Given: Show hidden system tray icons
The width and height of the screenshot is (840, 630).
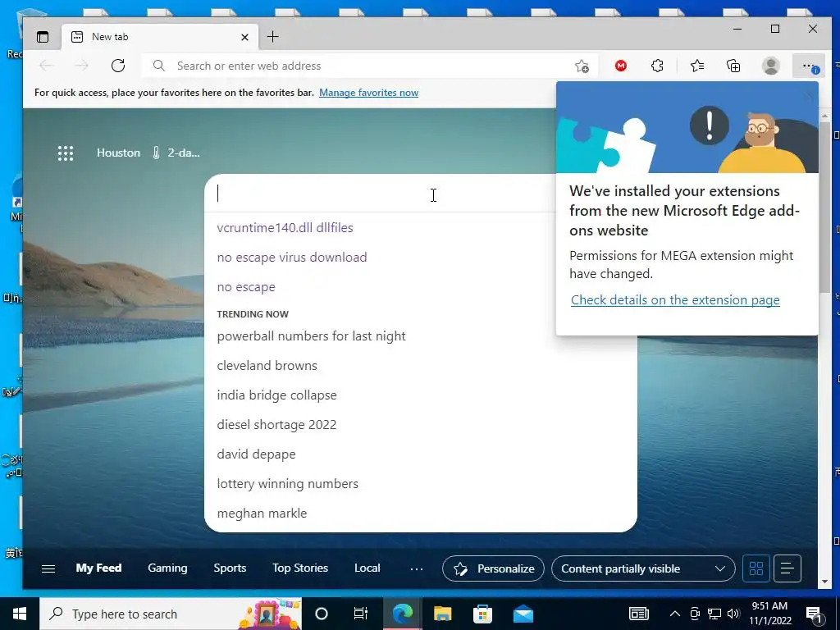Looking at the screenshot, I should coord(675,614).
